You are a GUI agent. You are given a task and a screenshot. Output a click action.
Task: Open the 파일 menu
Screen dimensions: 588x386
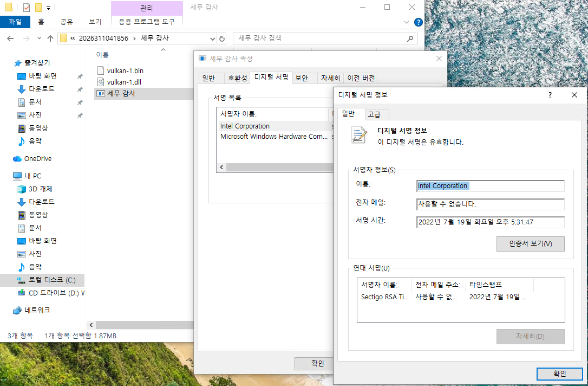pos(15,22)
